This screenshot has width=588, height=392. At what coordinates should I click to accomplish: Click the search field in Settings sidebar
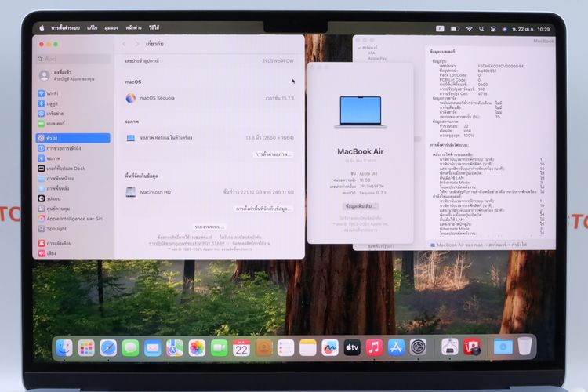(74, 59)
